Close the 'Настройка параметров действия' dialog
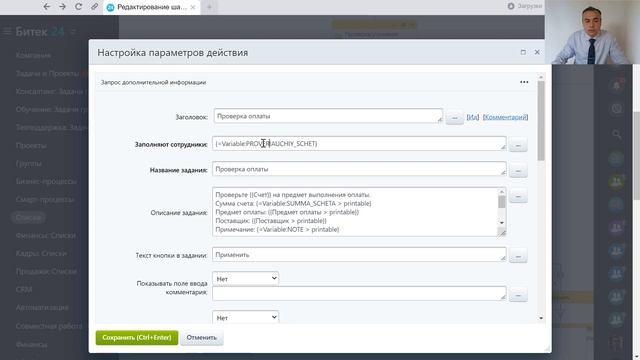640x360 pixels. click(537, 52)
